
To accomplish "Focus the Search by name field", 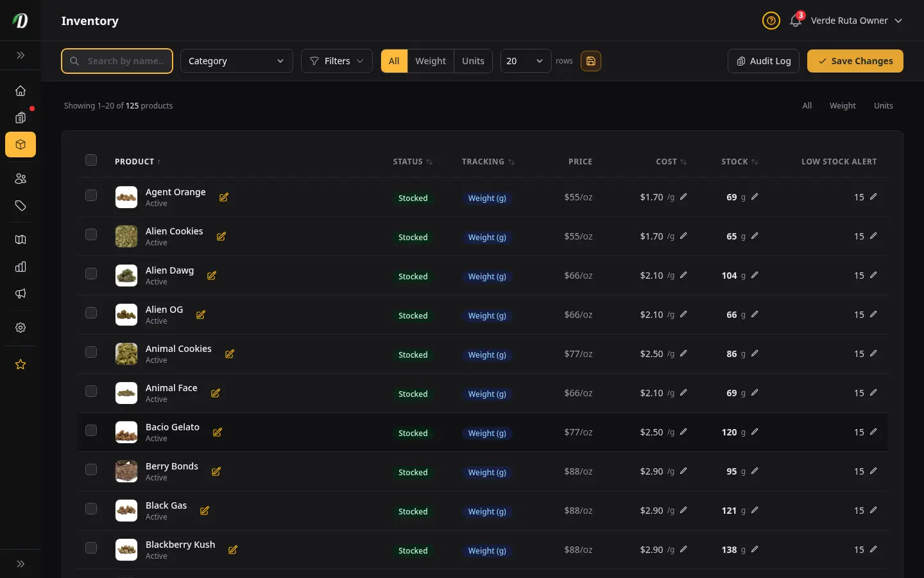I will click(x=117, y=61).
